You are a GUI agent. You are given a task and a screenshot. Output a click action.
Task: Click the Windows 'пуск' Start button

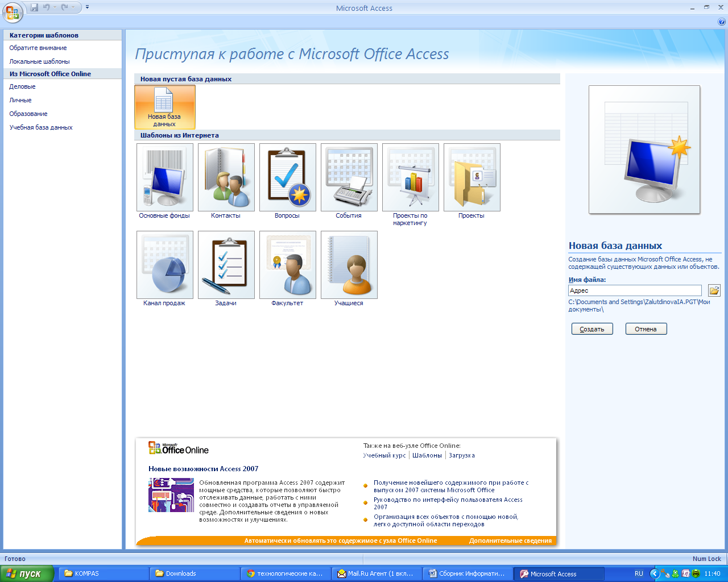pos(27,573)
